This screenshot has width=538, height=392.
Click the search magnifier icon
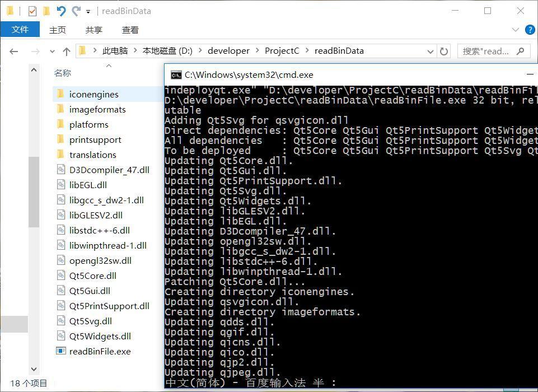(521, 51)
